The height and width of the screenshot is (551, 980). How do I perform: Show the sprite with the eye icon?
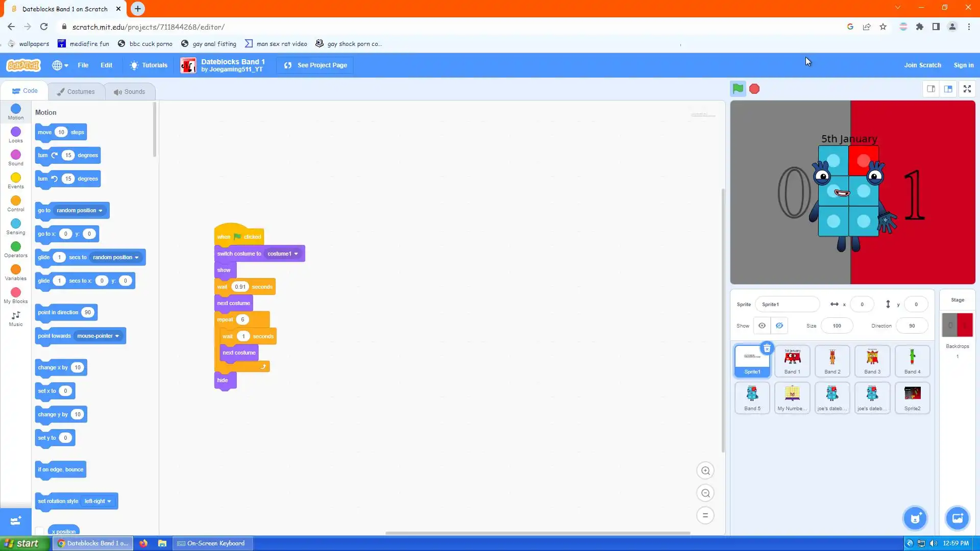[x=762, y=325]
